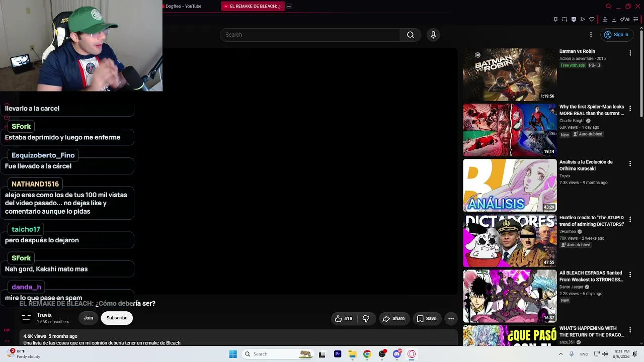Screen dimensions: 644x362
Task: Open Windows Start menu
Action: 233,354
